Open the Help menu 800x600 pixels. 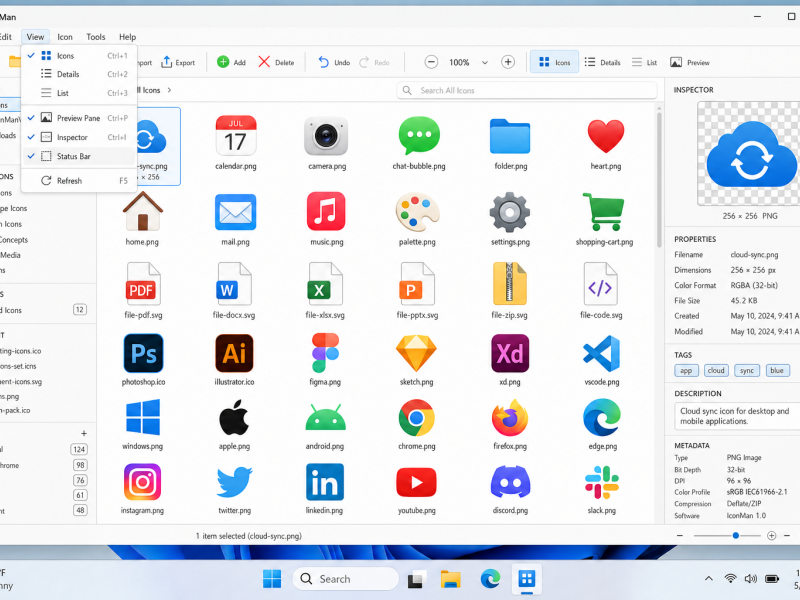[x=128, y=37]
